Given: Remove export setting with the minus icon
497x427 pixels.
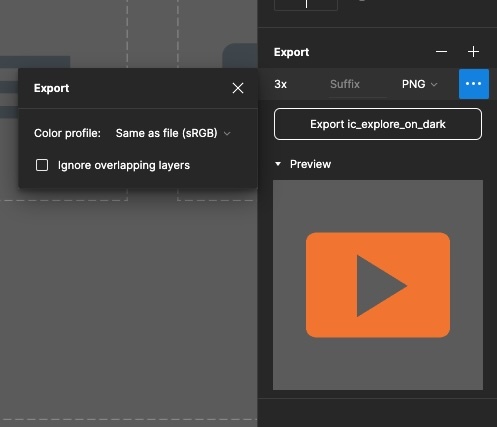Looking at the screenshot, I should tap(441, 52).
